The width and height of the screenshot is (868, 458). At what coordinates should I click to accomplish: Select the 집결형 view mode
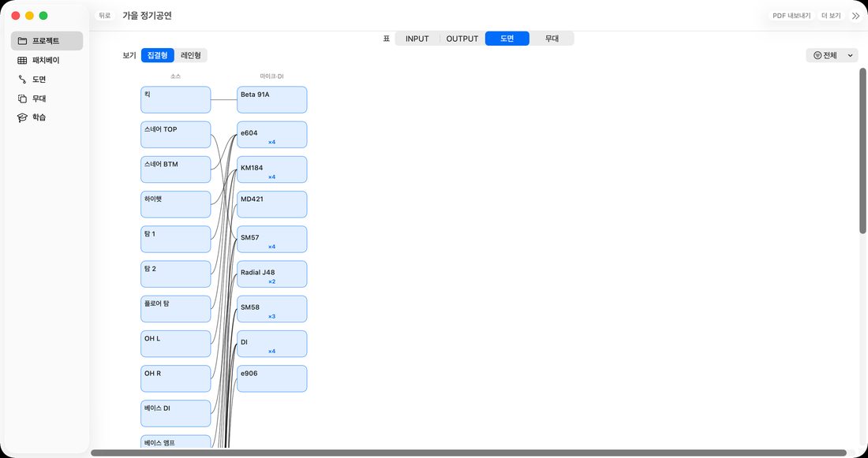click(158, 55)
